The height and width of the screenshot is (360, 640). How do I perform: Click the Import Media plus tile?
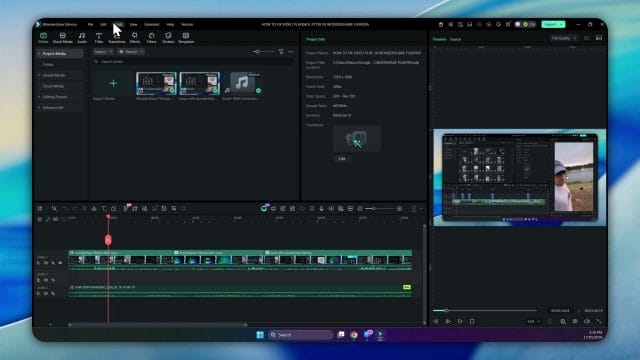click(113, 83)
